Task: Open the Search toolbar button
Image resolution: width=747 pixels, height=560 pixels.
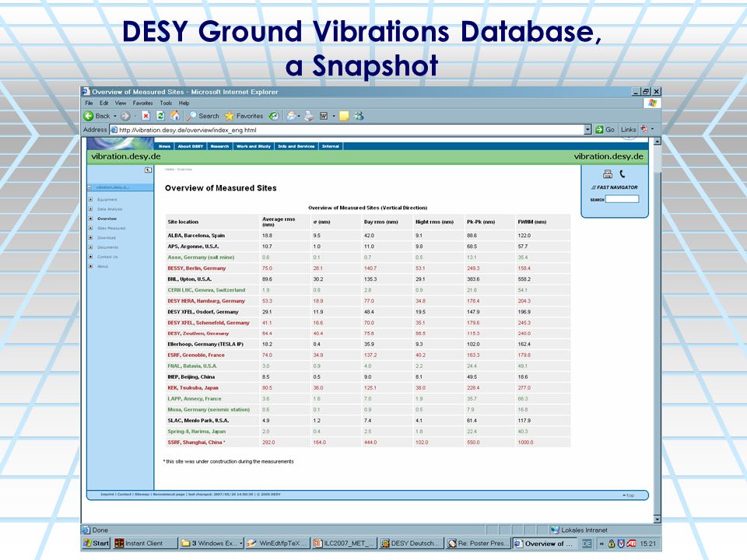Action: point(203,116)
